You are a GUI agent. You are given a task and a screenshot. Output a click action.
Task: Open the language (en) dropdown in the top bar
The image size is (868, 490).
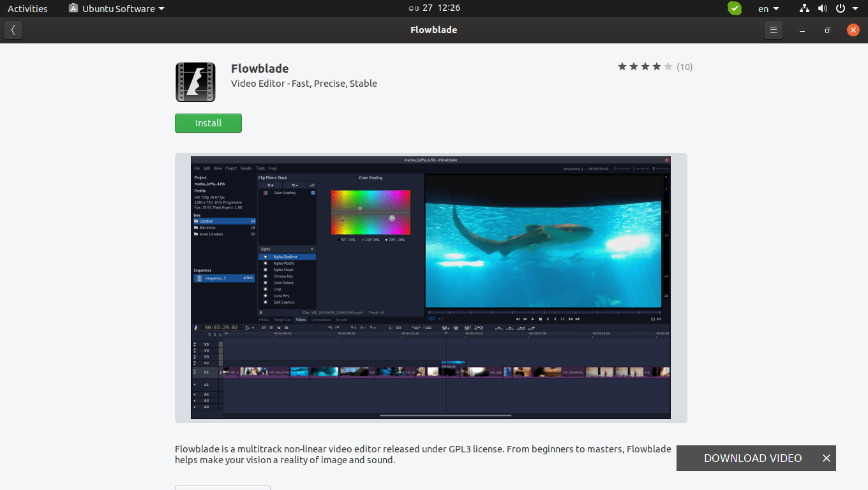pyautogui.click(x=768, y=8)
